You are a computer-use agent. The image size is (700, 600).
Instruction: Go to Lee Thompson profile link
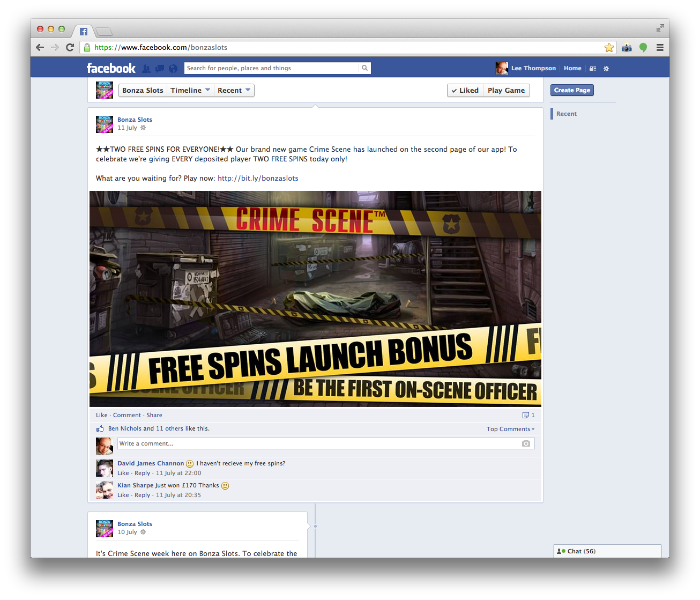(533, 68)
